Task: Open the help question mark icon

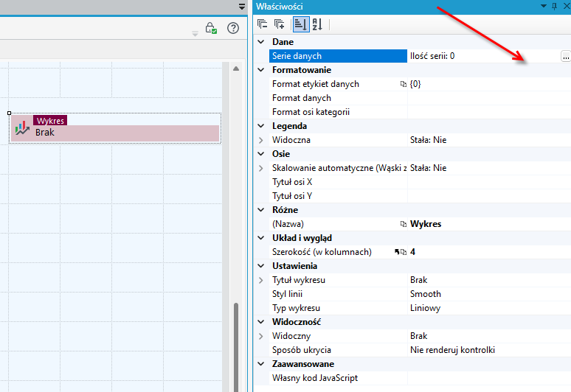Action: coord(233,28)
